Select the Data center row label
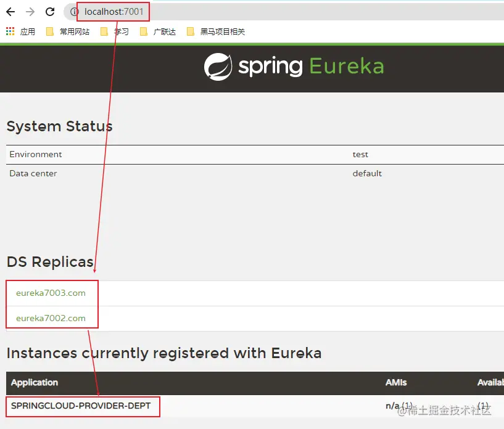The width and height of the screenshot is (504, 429). point(33,173)
